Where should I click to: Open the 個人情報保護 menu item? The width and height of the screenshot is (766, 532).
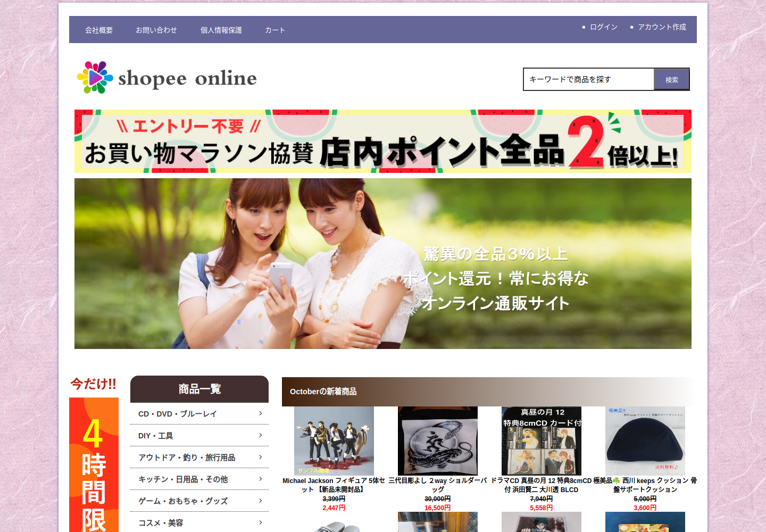[221, 30]
